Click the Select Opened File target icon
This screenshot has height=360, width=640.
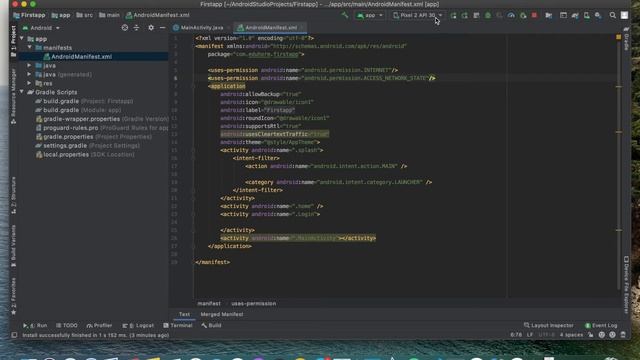tap(125, 28)
